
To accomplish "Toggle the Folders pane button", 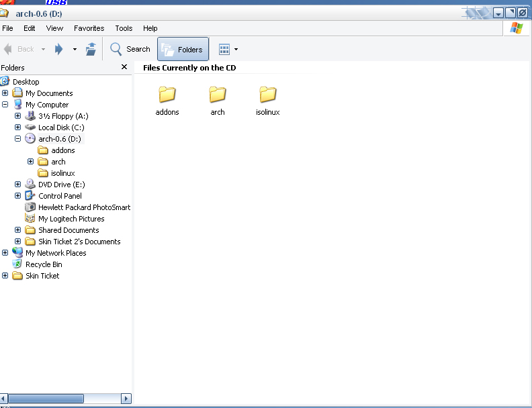I will pyautogui.click(x=183, y=49).
